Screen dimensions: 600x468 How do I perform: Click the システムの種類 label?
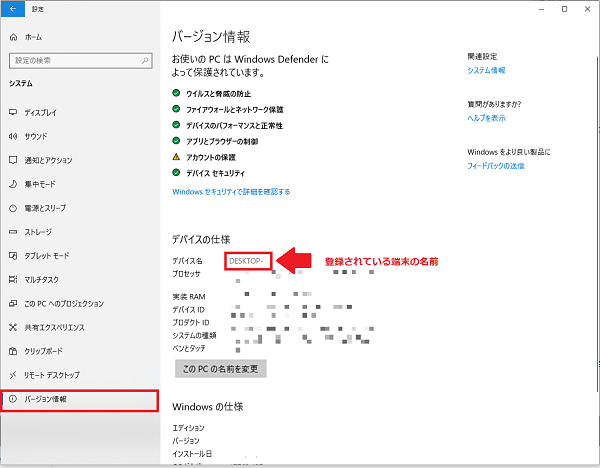click(x=194, y=335)
